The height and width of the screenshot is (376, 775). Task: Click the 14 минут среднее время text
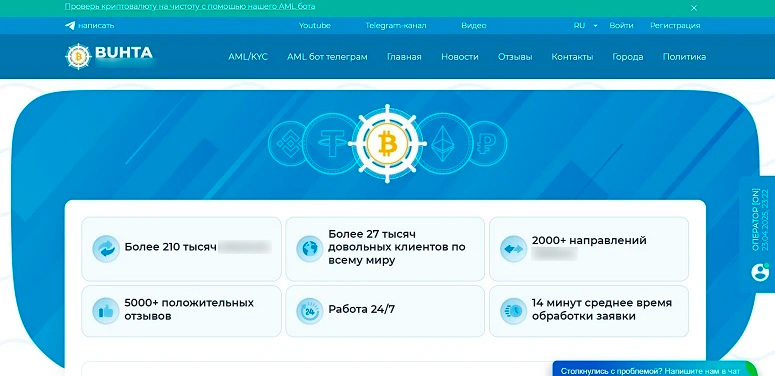602,309
